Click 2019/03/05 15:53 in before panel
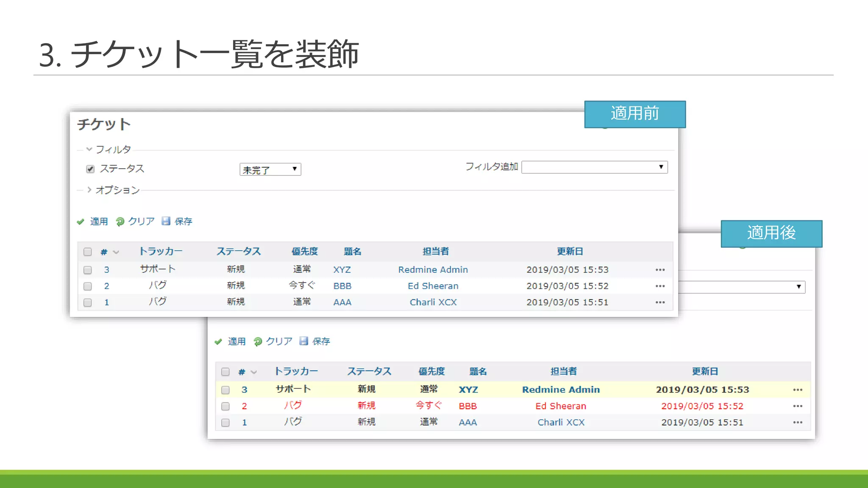This screenshot has height=488, width=868. (568, 270)
